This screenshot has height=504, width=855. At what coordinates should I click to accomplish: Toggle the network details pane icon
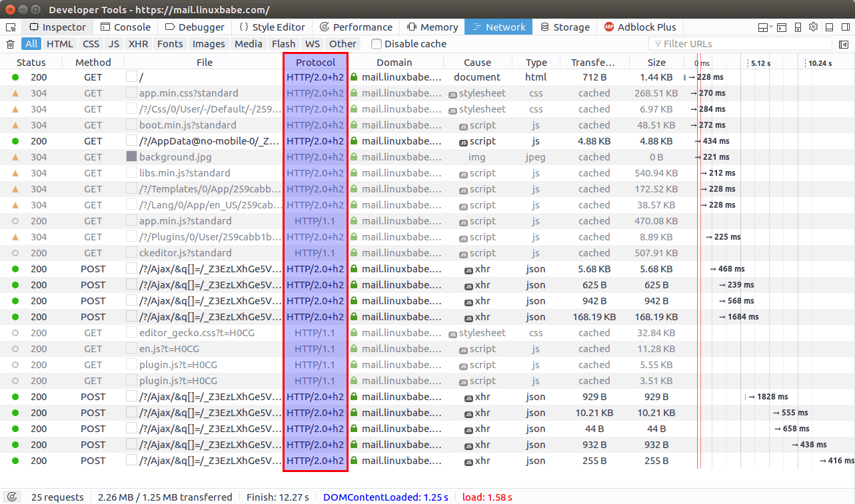point(844,44)
